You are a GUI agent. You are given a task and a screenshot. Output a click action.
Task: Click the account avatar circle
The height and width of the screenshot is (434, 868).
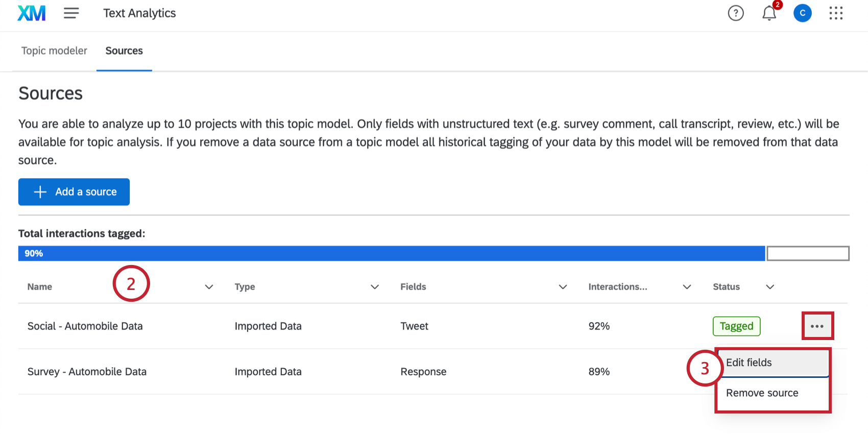[x=802, y=13]
